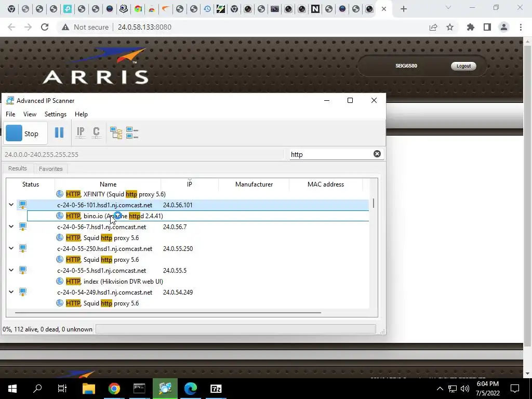
Task: Open the View menu
Action: coord(30,114)
